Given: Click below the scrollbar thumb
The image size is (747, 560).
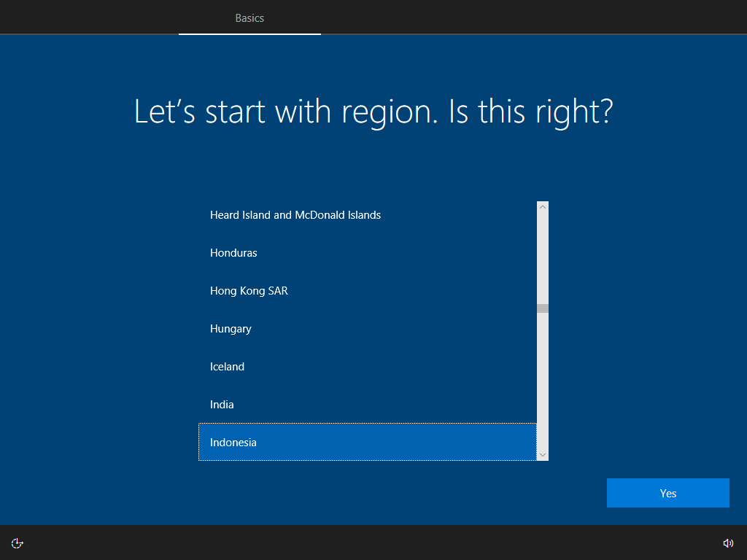Looking at the screenshot, I should point(542,379).
